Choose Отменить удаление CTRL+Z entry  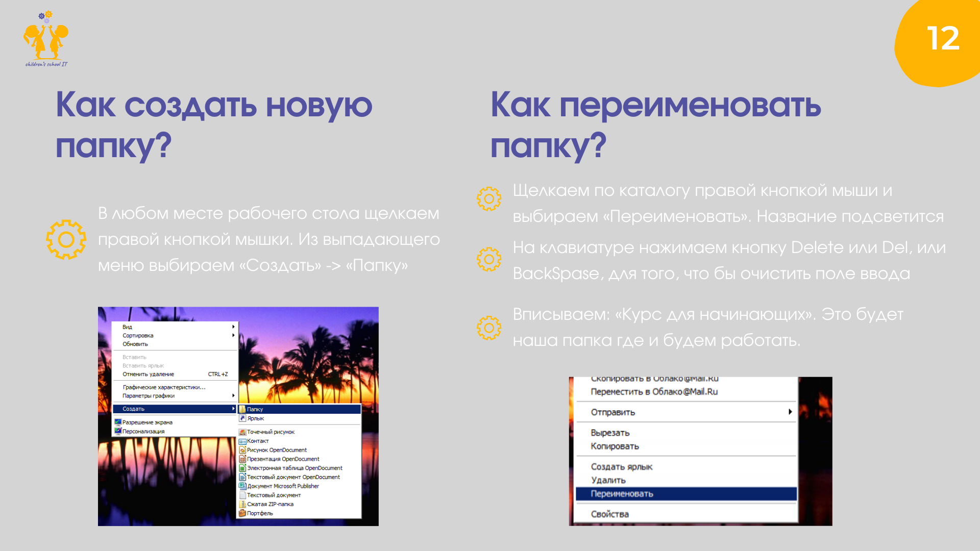coord(175,374)
